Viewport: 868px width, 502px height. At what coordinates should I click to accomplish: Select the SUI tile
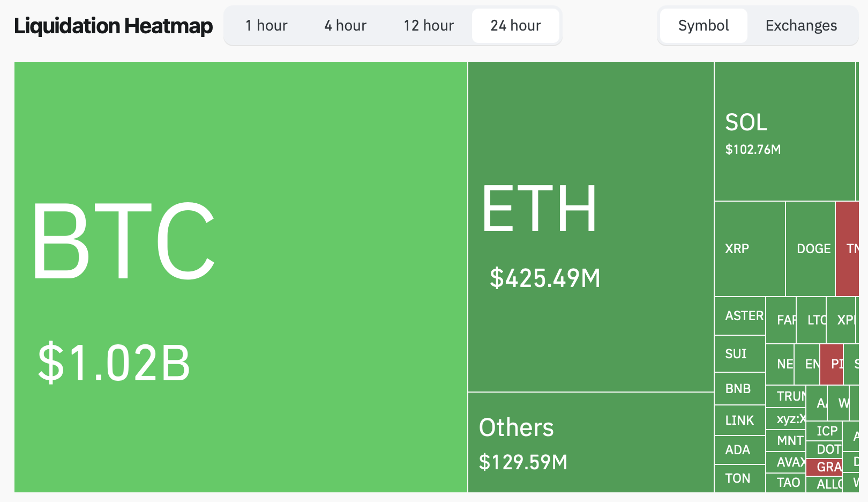pos(740,354)
